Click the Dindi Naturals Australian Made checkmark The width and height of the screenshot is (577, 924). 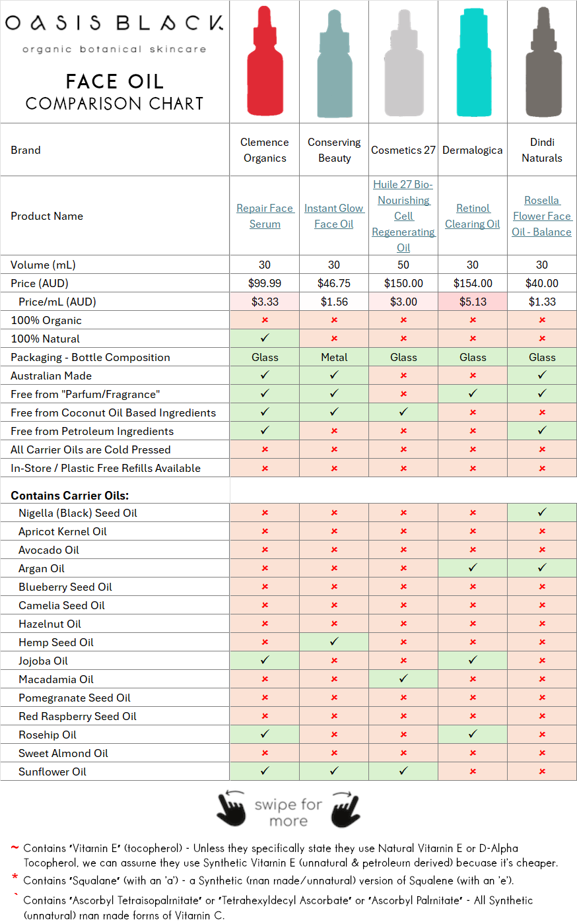click(542, 375)
